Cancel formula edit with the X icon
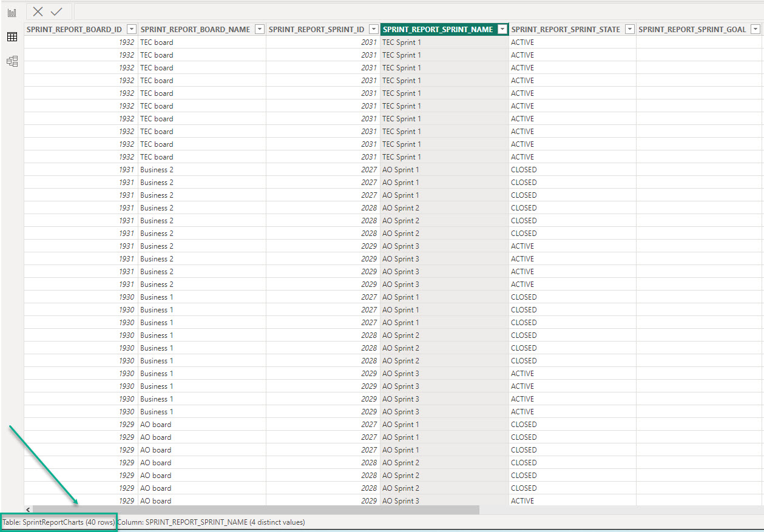 click(x=38, y=12)
